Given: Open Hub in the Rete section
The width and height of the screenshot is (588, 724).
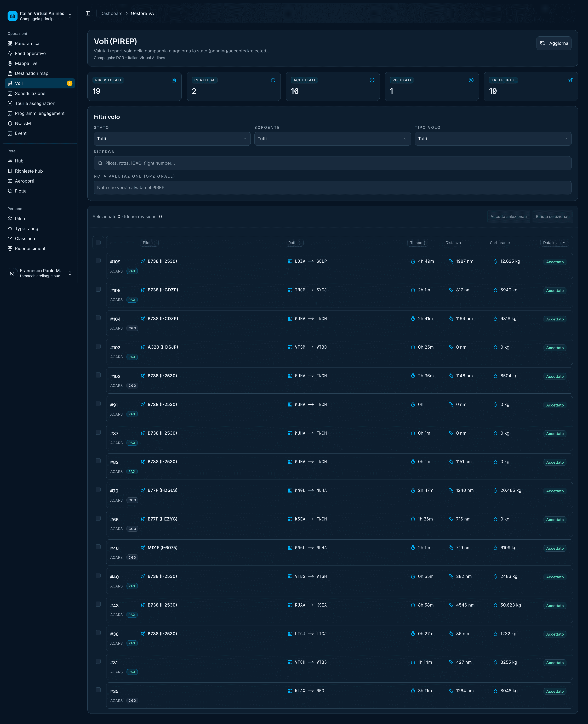Looking at the screenshot, I should (40, 161).
